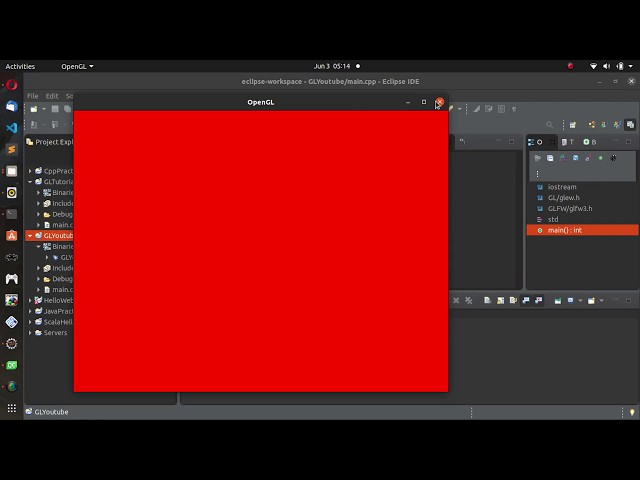This screenshot has height=480, width=640.
Task: Open Opera browser from the dock
Action: (11, 85)
